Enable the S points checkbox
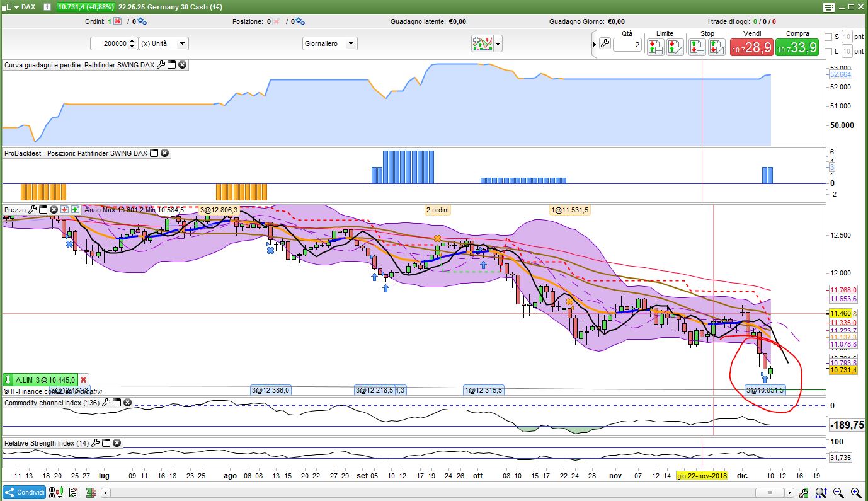The height and width of the screenshot is (501, 868). coord(828,37)
